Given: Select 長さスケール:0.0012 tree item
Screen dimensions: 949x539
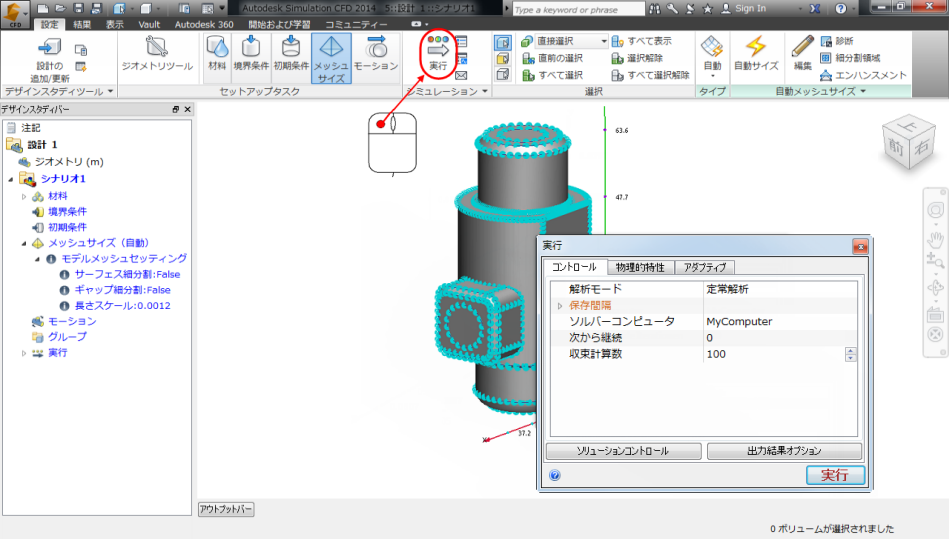Looking at the screenshot, I should tap(122, 305).
